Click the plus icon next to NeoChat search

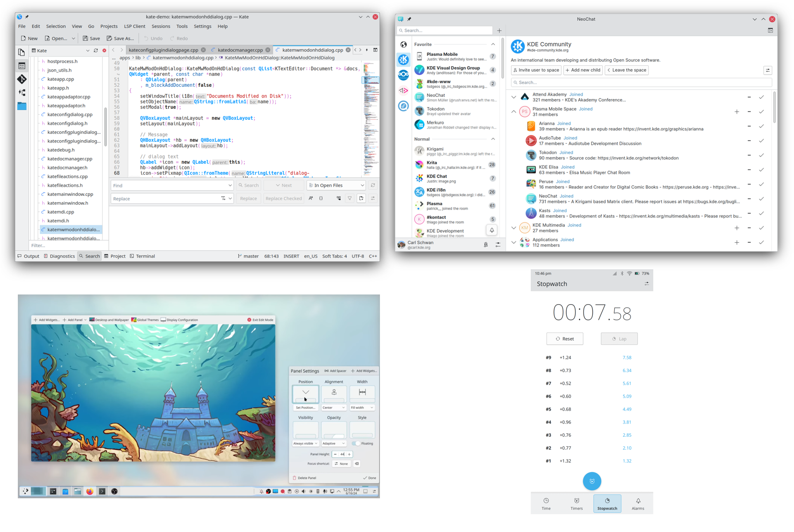pos(499,31)
